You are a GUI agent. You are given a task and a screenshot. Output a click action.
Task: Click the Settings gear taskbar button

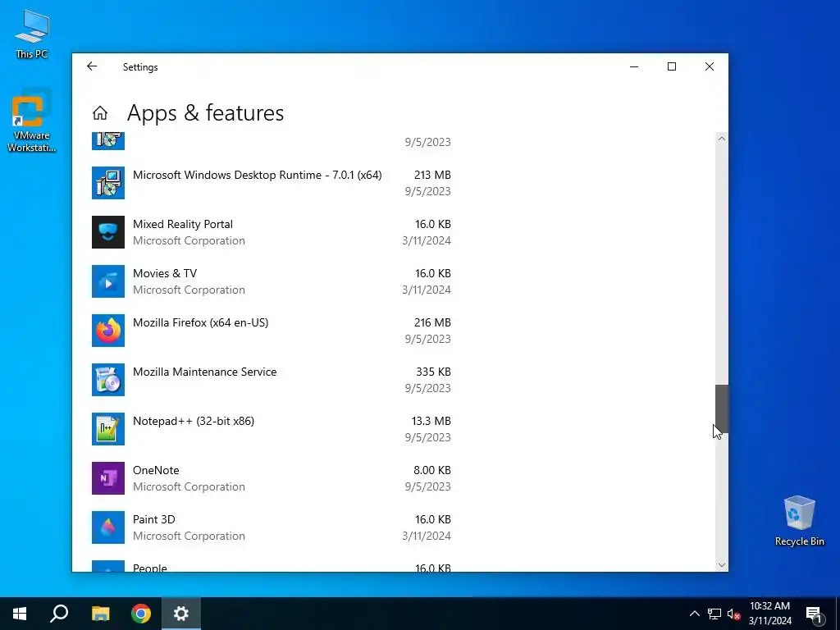[181, 614]
